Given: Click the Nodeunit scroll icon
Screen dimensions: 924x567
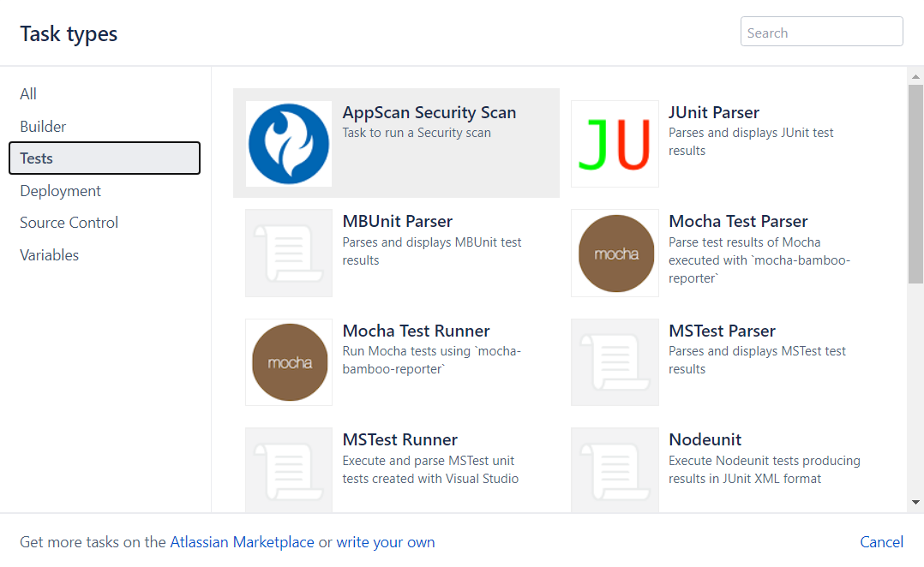Looking at the screenshot, I should point(615,470).
